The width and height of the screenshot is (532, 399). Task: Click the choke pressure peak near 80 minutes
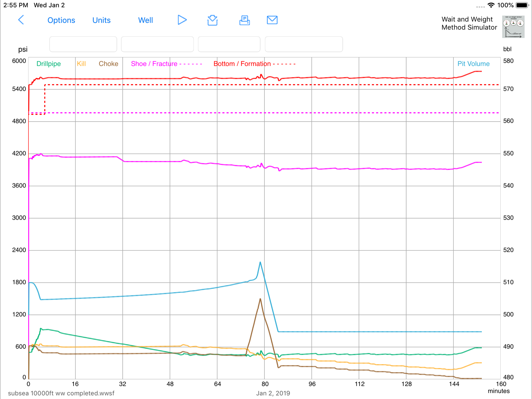tap(260, 299)
